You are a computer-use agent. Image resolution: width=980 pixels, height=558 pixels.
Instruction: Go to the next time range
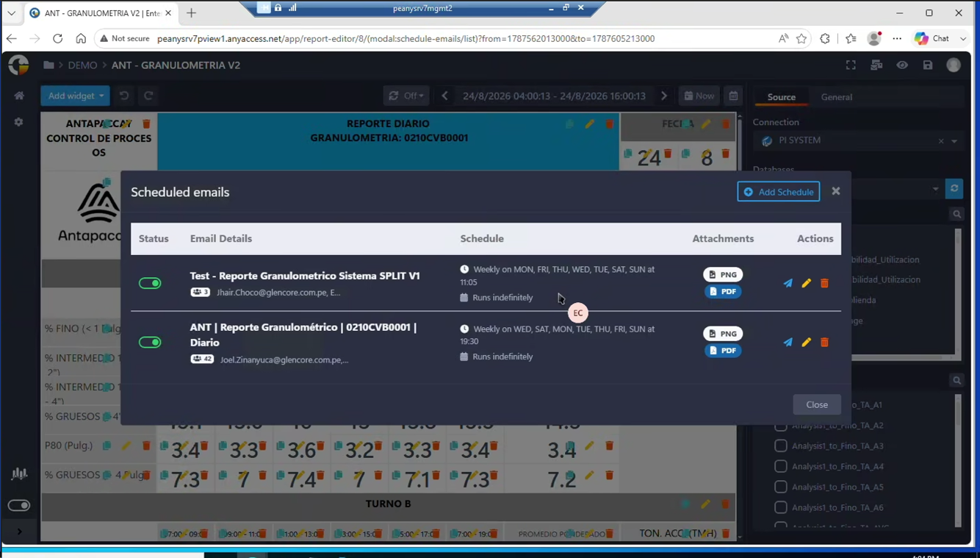pos(664,96)
